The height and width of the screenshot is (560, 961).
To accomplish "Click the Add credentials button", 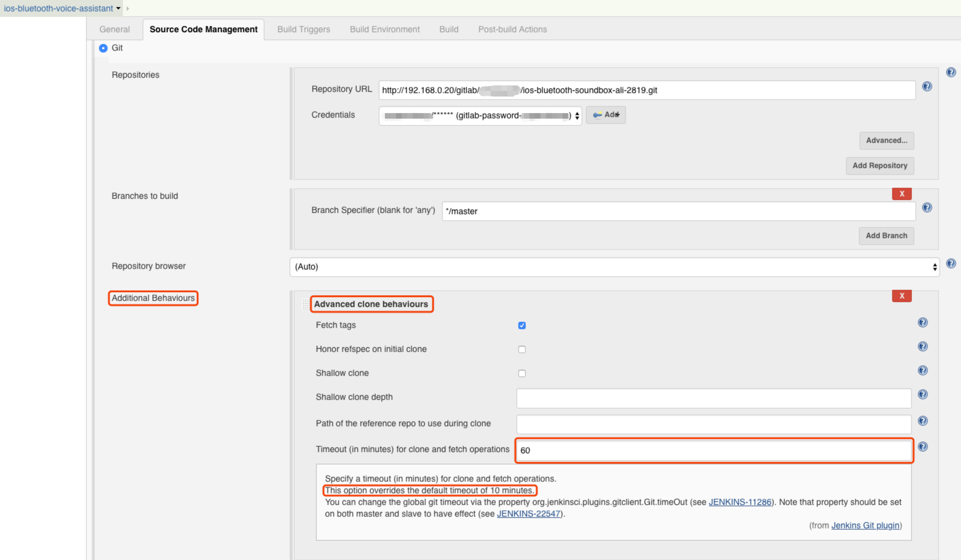I will (x=606, y=115).
